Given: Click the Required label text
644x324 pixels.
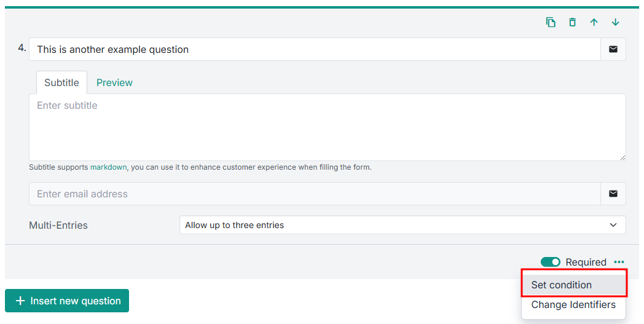Looking at the screenshot, I should (x=586, y=262).
